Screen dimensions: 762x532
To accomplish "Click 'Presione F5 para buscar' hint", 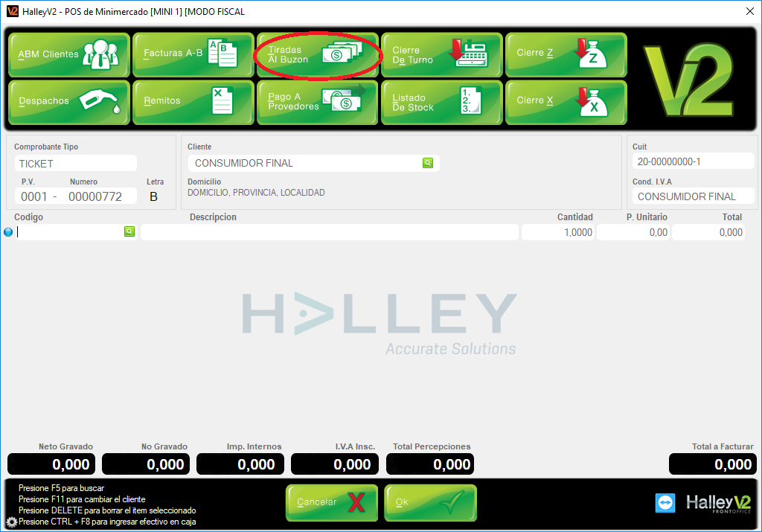I will 61,488.
